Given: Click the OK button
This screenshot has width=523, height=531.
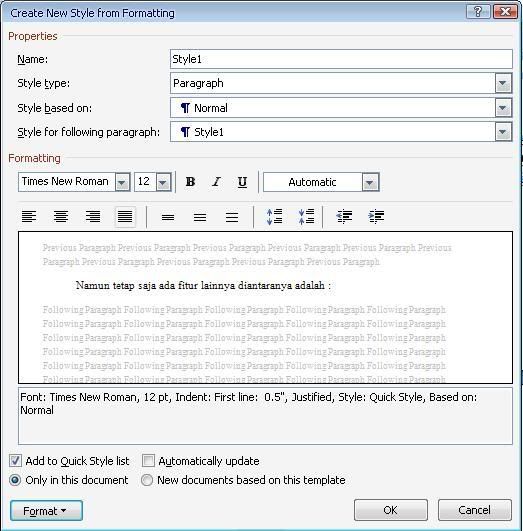Looking at the screenshot, I should (x=391, y=510).
